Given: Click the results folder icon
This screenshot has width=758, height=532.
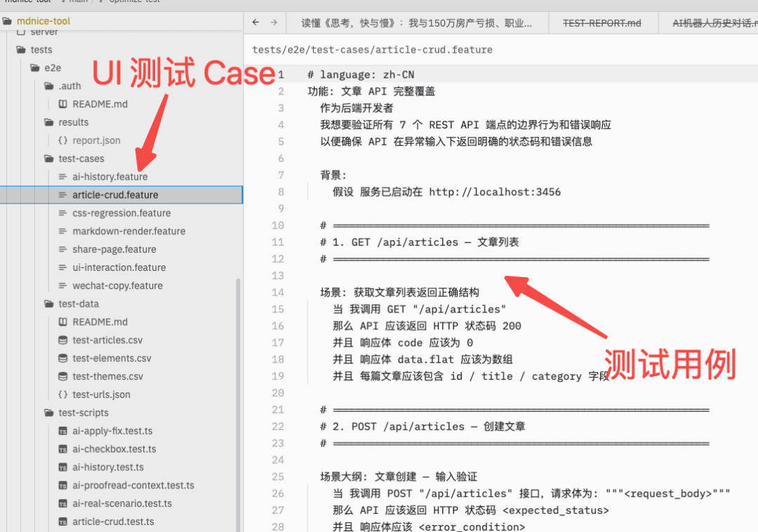Looking at the screenshot, I should (49, 122).
